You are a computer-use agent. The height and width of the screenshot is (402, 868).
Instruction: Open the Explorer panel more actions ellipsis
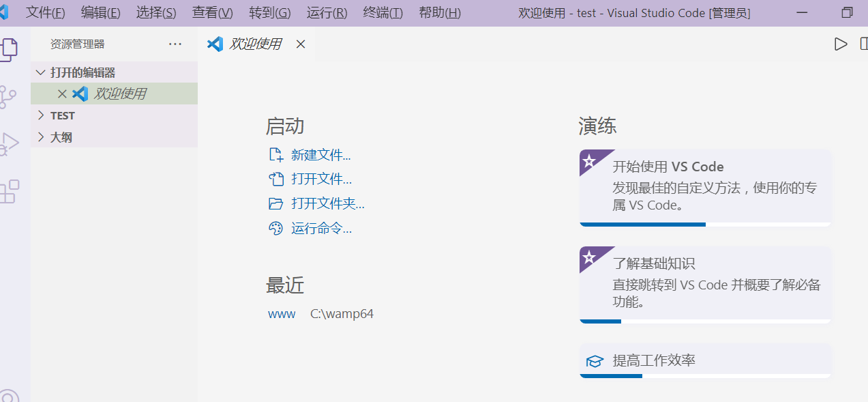pyautogui.click(x=175, y=44)
